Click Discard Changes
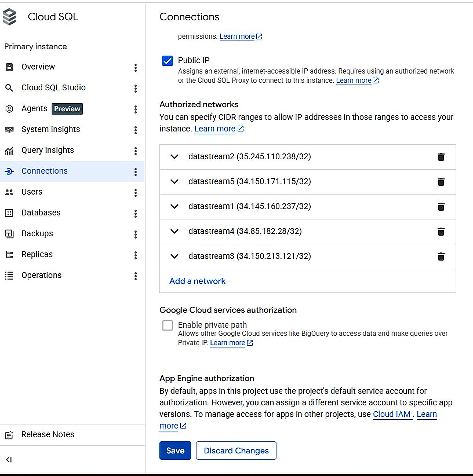 tap(236, 451)
